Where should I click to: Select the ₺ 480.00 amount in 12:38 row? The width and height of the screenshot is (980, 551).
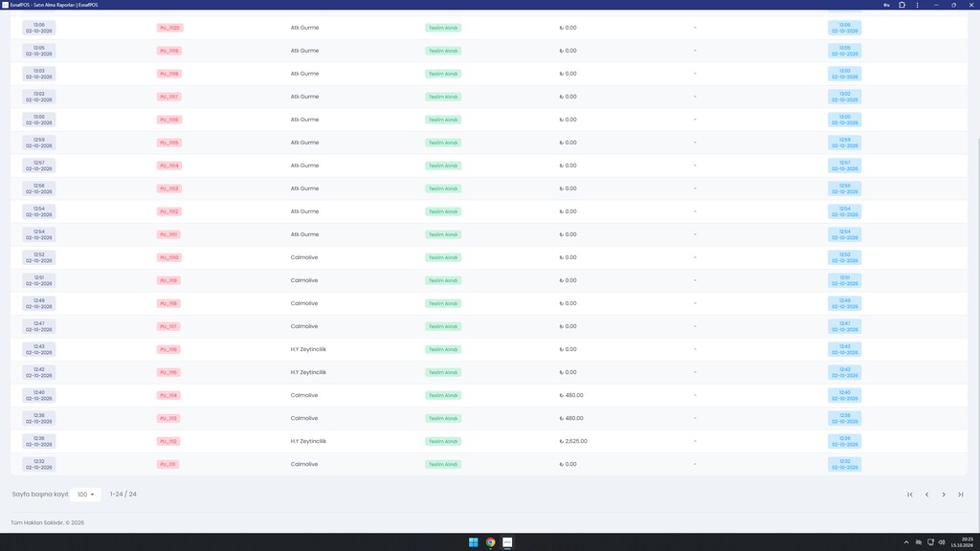571,419
